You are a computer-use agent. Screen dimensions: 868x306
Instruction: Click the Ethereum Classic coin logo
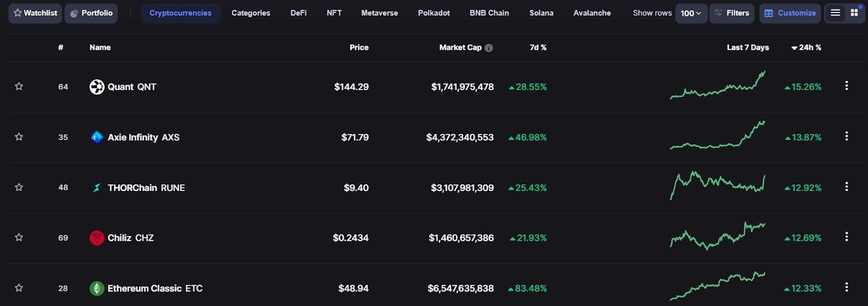[97, 288]
